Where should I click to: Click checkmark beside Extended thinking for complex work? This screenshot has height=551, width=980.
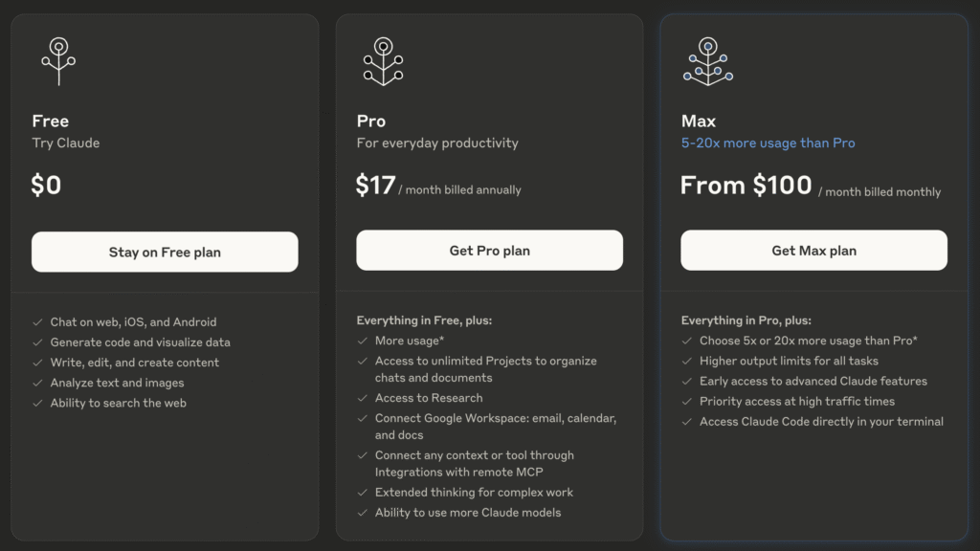362,493
